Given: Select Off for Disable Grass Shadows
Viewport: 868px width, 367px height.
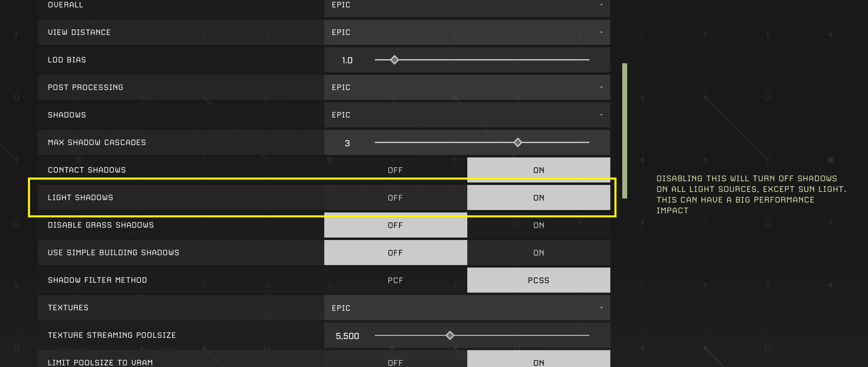Looking at the screenshot, I should (x=395, y=225).
